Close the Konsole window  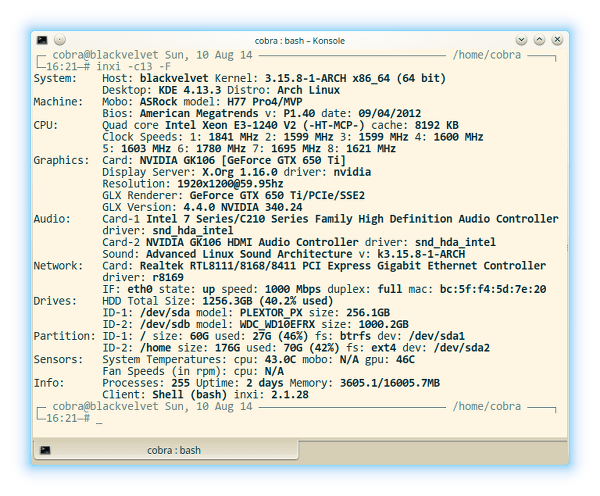(557, 40)
